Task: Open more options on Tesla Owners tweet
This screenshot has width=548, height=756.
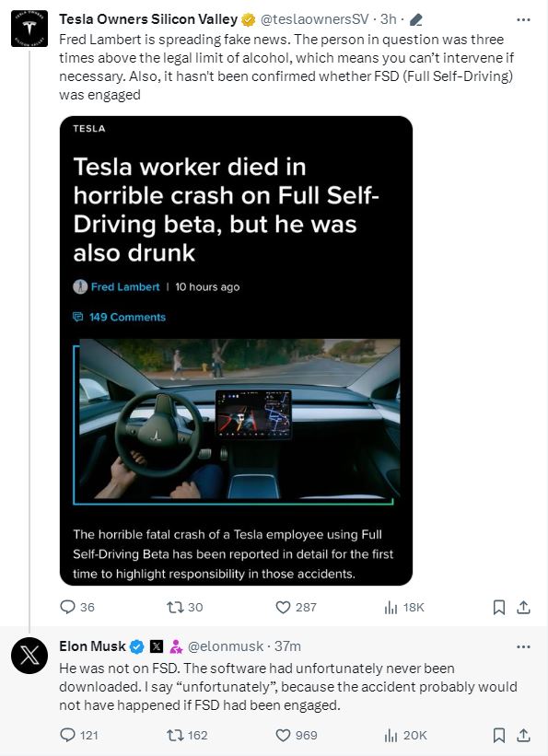Action: pyautogui.click(x=523, y=19)
